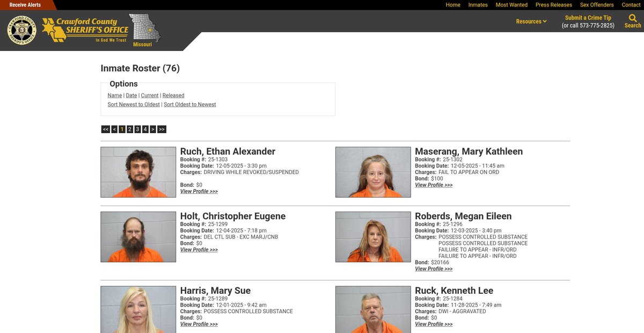This screenshot has height=333, width=644.
Task: Click the name Maserang, Mary Kathleen
Action: tap(469, 151)
